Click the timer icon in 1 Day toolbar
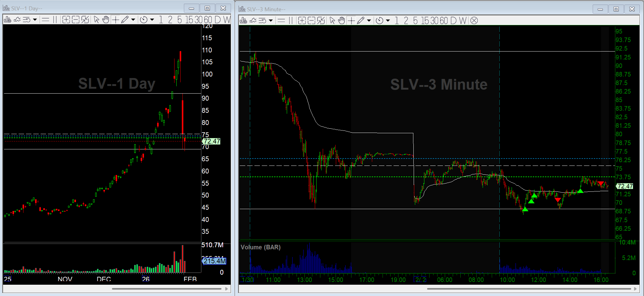 click(x=143, y=20)
